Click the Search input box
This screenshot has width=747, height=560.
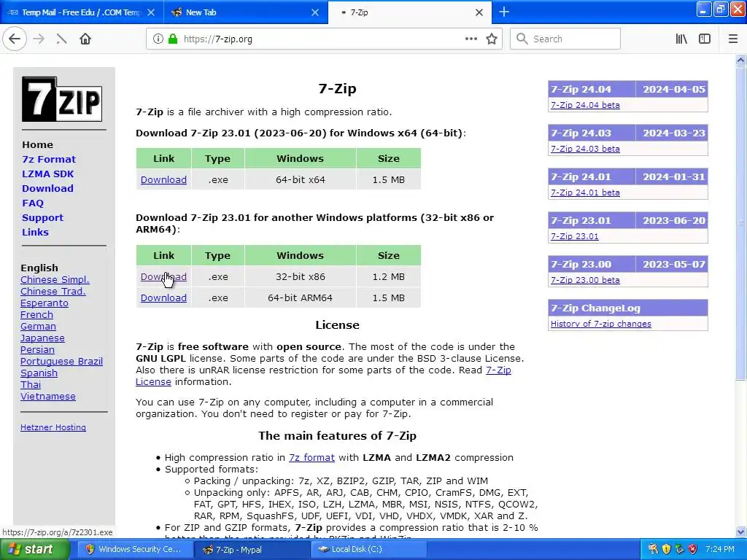point(565,39)
